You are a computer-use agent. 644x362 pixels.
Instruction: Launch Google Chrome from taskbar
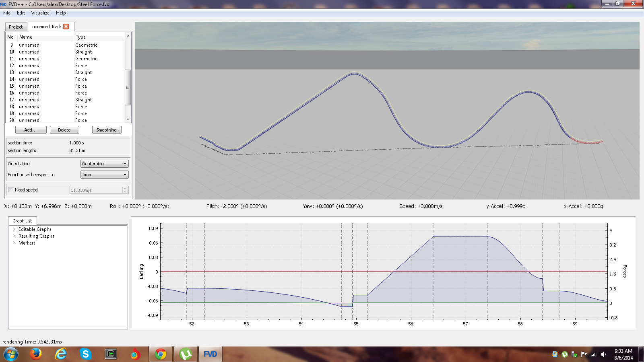(161, 354)
